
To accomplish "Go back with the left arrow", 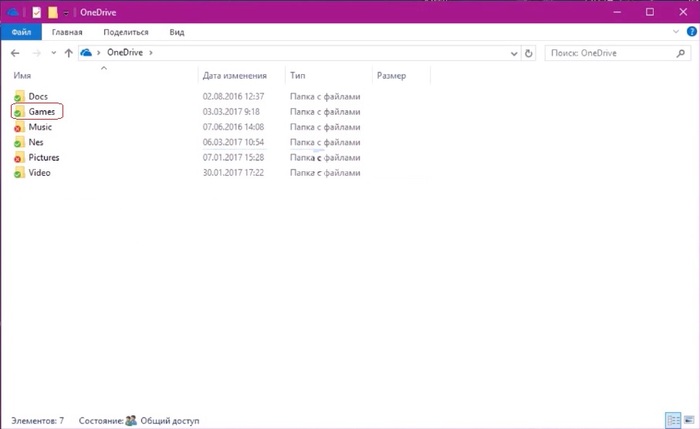I will [15, 53].
